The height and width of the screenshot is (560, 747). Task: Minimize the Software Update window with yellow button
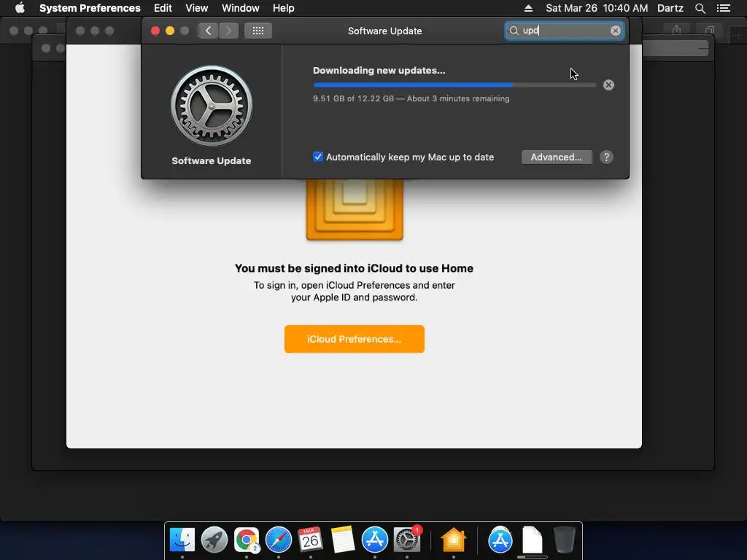click(x=169, y=31)
